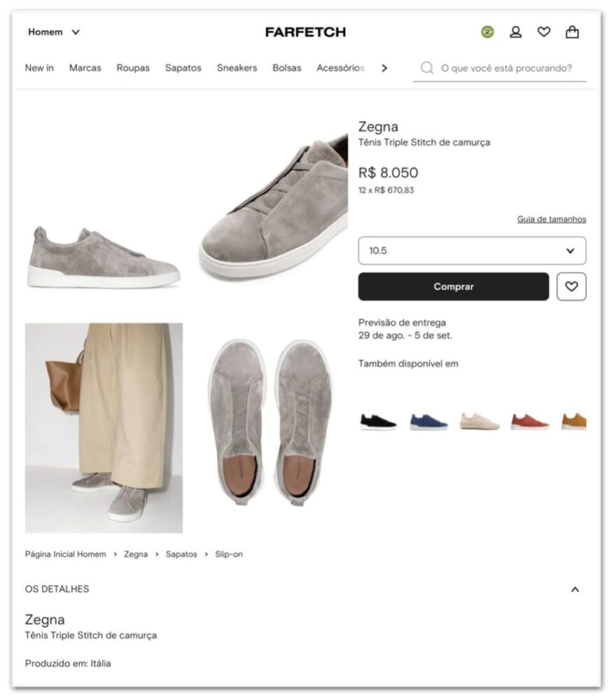Click the search input field
The height and width of the screenshot is (700, 614).
[x=506, y=68]
